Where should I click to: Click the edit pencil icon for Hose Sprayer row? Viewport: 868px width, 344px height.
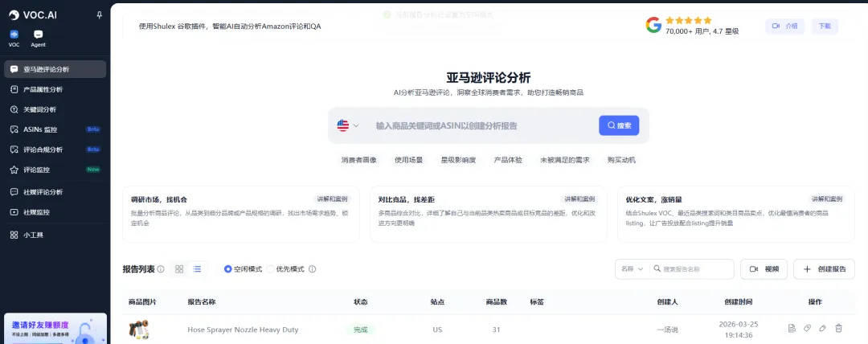coord(823,329)
